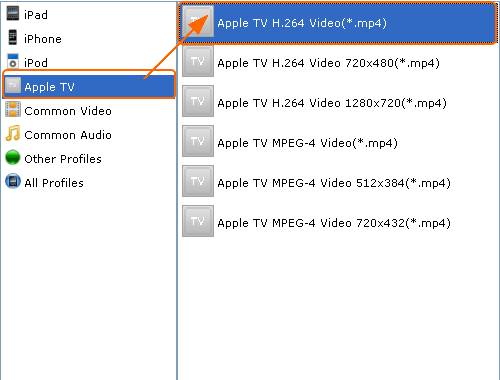Select the iPhone category

point(89,38)
